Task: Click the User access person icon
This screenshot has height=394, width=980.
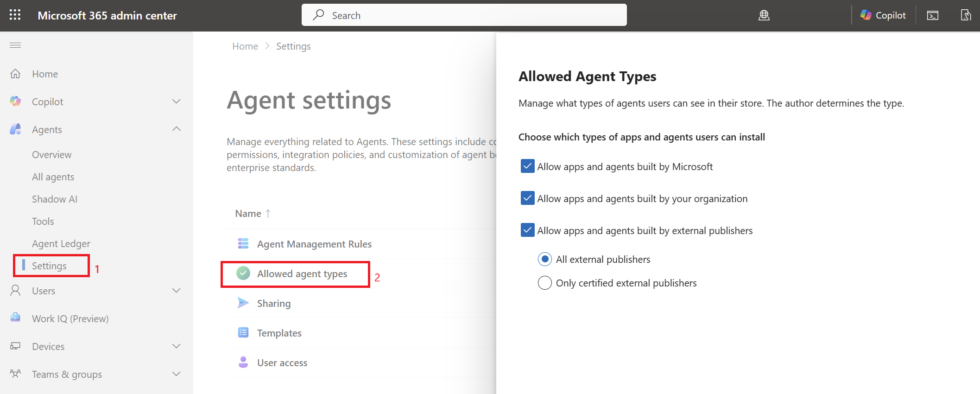Action: click(x=243, y=362)
